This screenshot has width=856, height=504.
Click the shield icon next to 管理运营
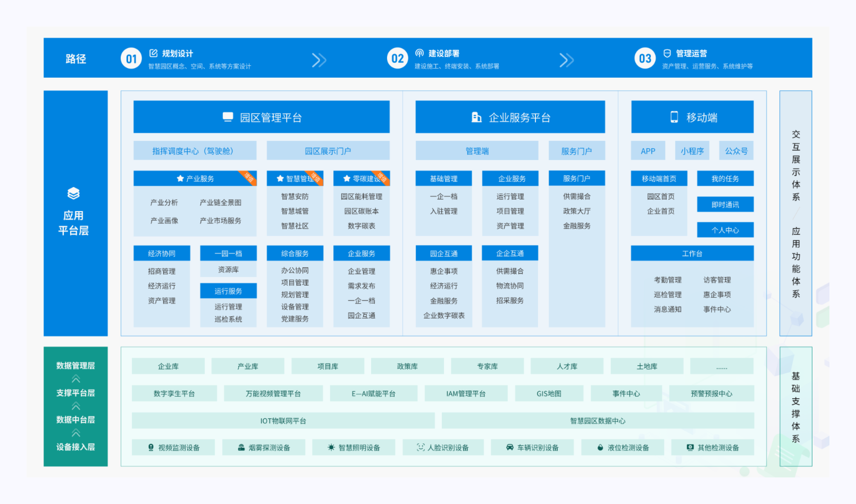click(x=667, y=53)
